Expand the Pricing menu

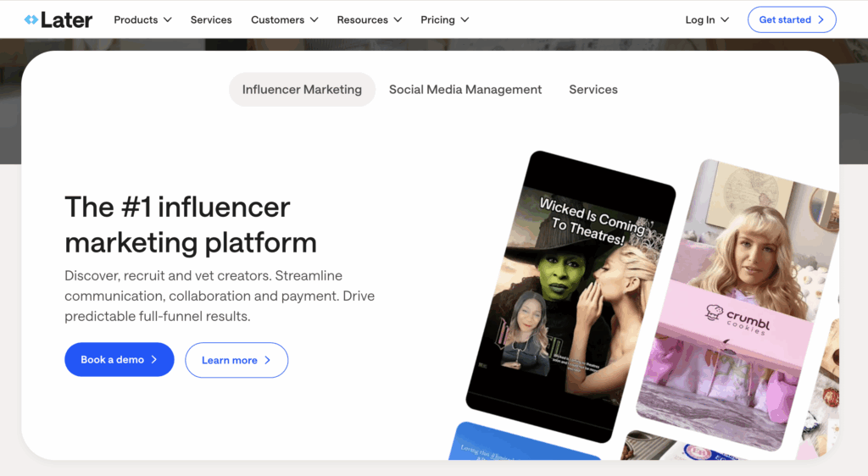pyautogui.click(x=444, y=19)
